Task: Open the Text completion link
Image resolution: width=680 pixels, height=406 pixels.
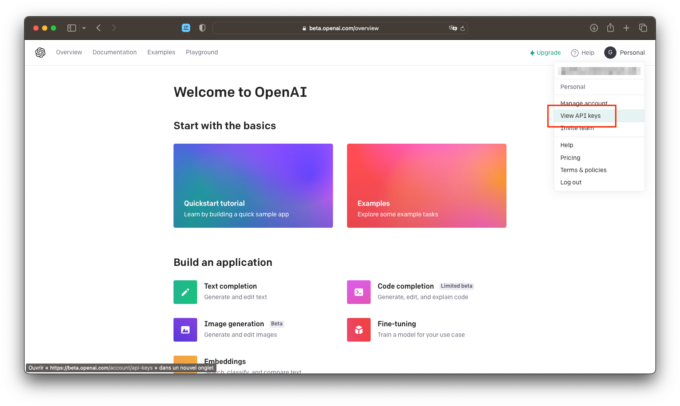Action: 230,286
